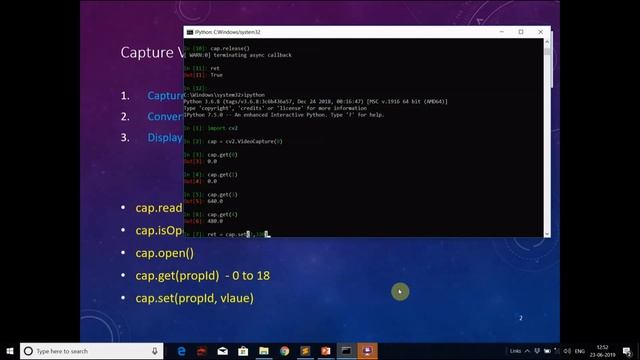Minimize the IPython console window
This screenshot has height=360, width=640.
coord(502,32)
